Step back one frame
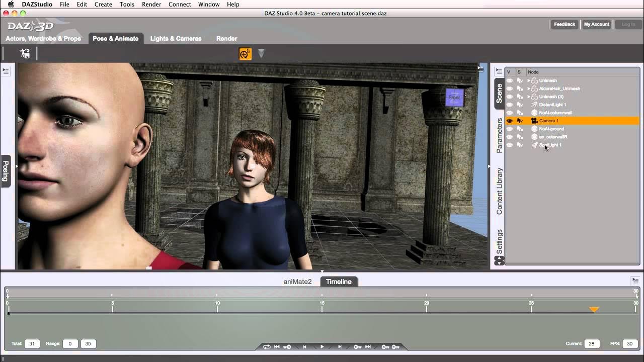644x362 pixels. (x=304, y=346)
